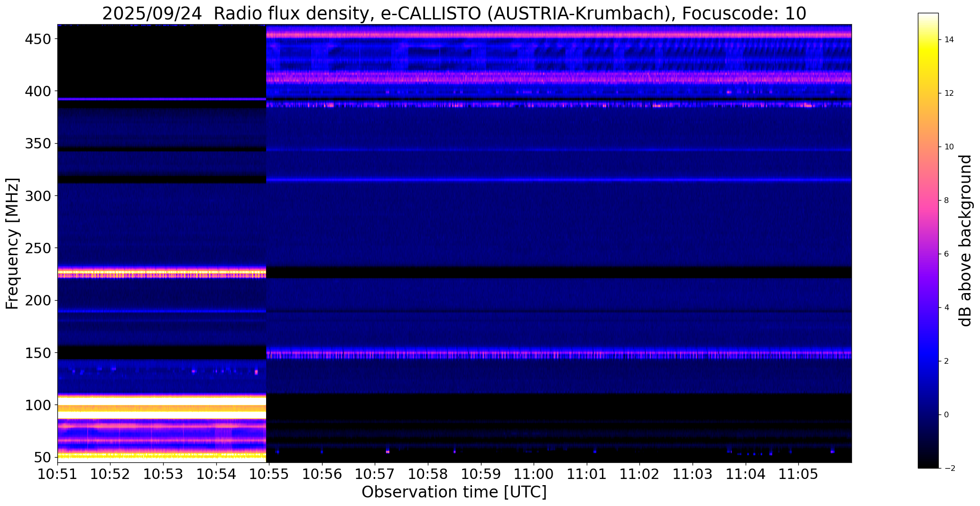The height and width of the screenshot is (506, 980).
Task: Click the "Frequency [MHz]" y-axis label
Action: [x=12, y=244]
